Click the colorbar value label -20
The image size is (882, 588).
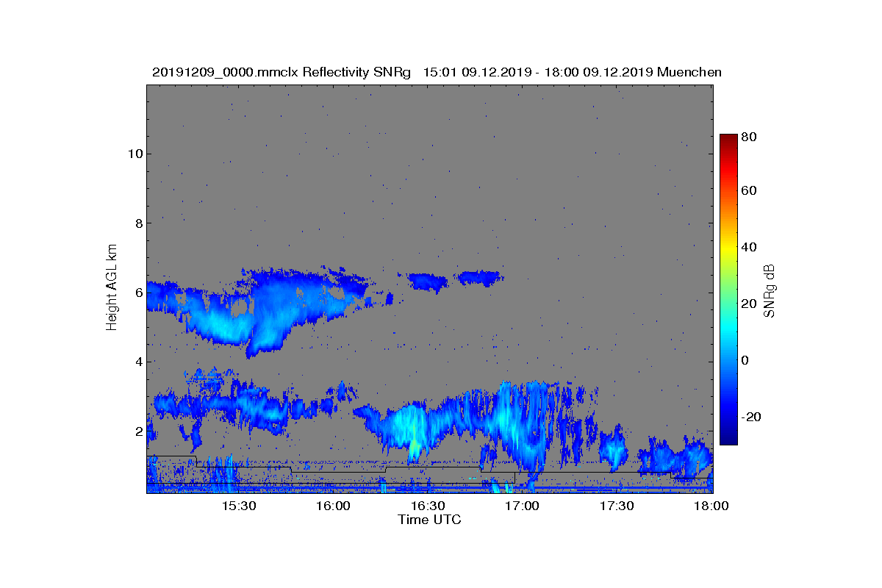pyautogui.click(x=752, y=416)
